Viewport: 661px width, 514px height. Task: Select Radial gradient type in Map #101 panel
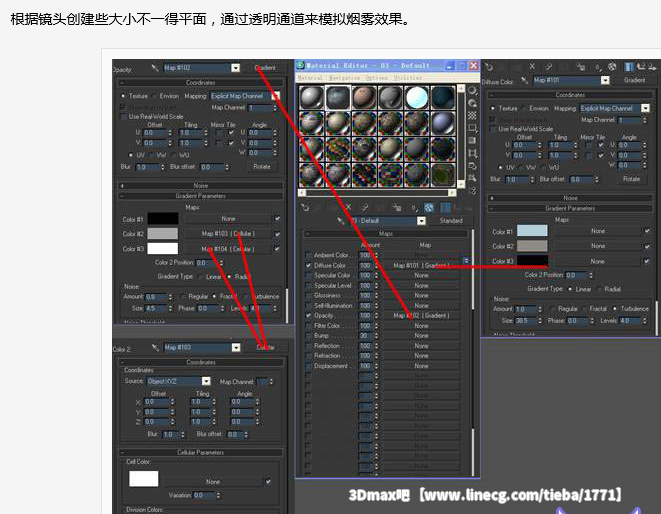[x=599, y=289]
